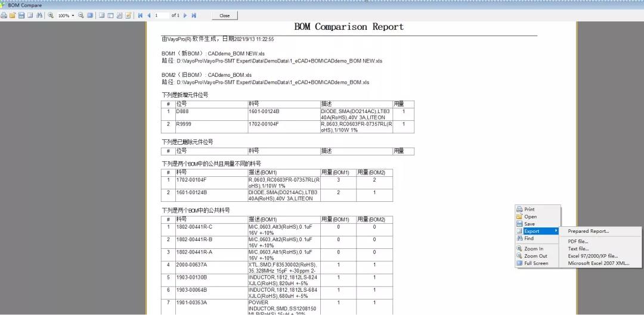Zoom out with the magnifier minus icon
Screen dimensions: 644x315
pos(81,15)
